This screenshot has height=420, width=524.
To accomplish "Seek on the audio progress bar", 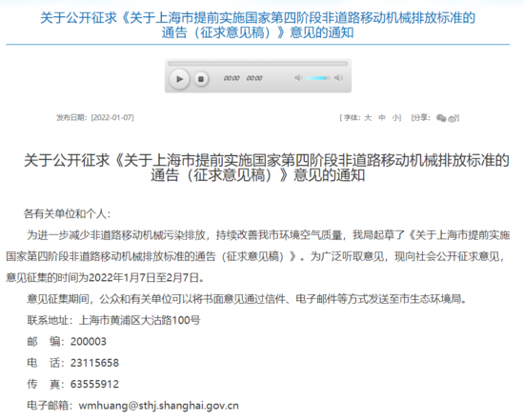I will [x=257, y=64].
